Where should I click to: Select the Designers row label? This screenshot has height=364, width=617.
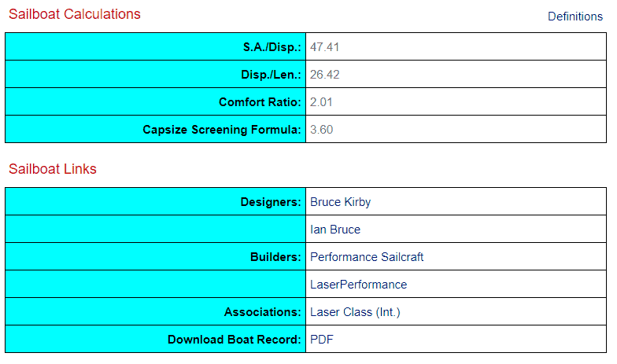[x=271, y=202]
